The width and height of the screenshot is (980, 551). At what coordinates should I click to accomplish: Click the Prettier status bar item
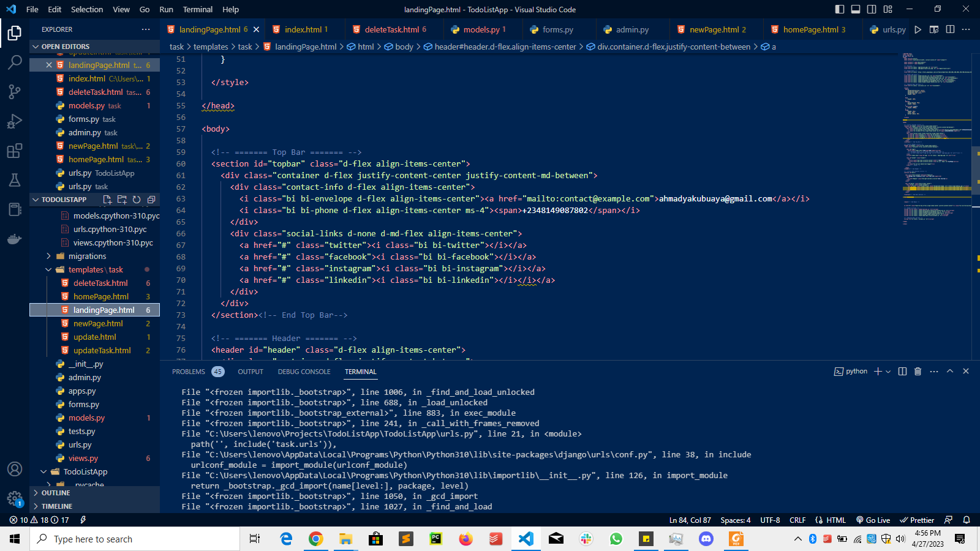[917, 520]
